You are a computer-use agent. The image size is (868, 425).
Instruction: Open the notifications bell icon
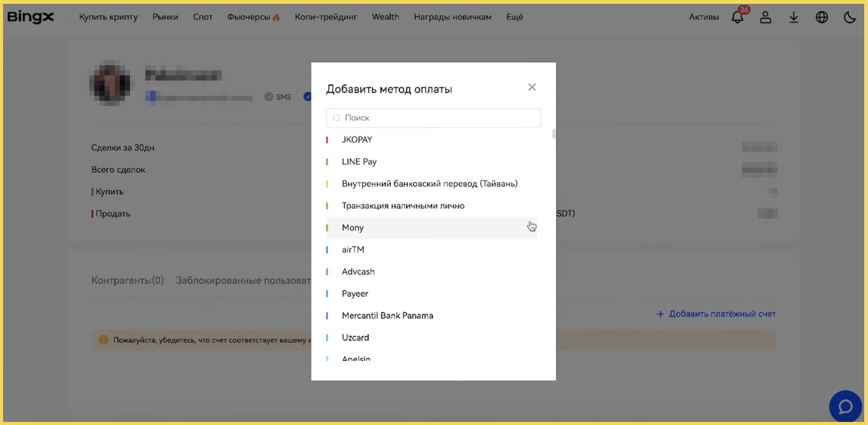(737, 17)
